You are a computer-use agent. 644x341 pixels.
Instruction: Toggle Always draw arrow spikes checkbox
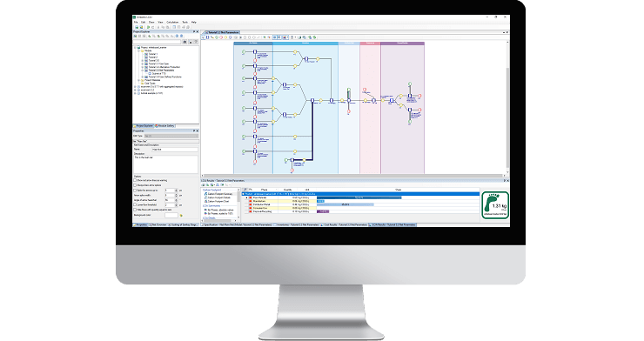point(135,185)
